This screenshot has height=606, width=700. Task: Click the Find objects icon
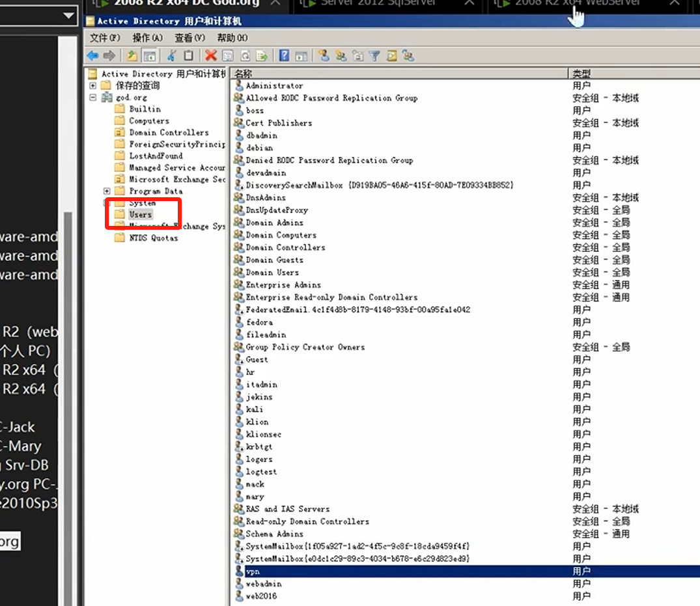pos(391,56)
